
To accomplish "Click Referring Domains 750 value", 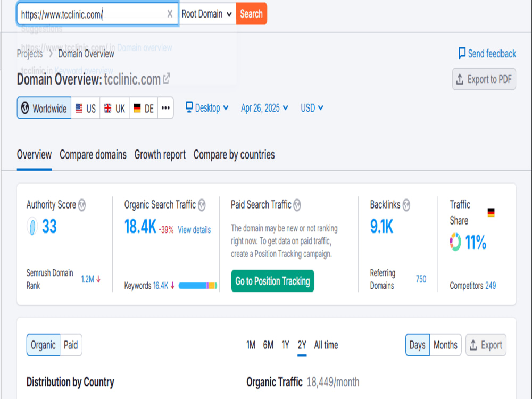I will click(x=421, y=279).
